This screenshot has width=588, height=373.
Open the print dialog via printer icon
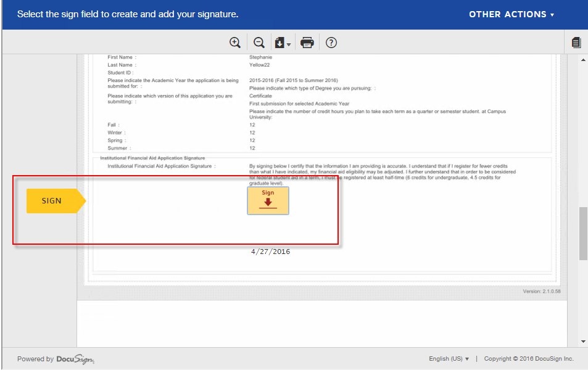click(x=307, y=42)
